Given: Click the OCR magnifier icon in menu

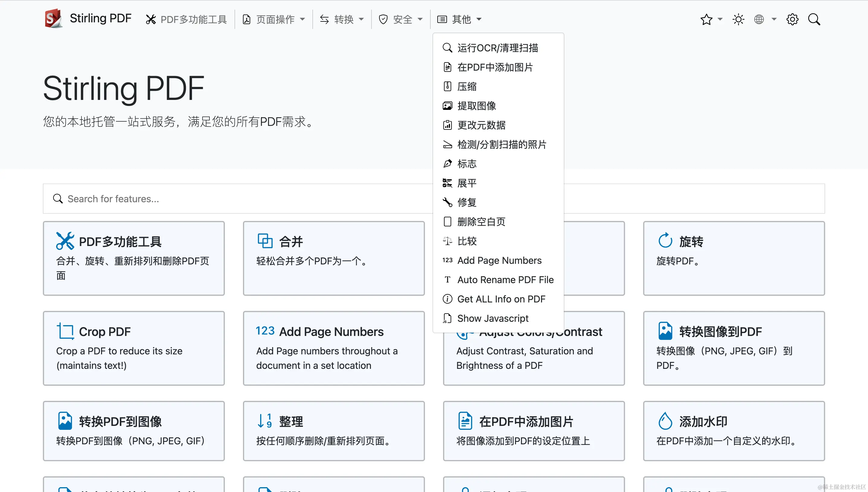Looking at the screenshot, I should tap(447, 48).
